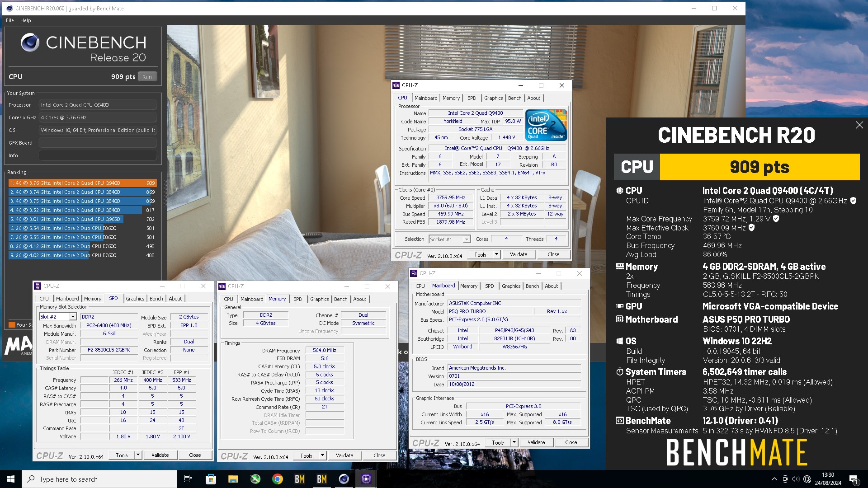The image size is (868, 488).
Task: Click the CPU chip icon in BenchMate panel
Action: point(619,191)
